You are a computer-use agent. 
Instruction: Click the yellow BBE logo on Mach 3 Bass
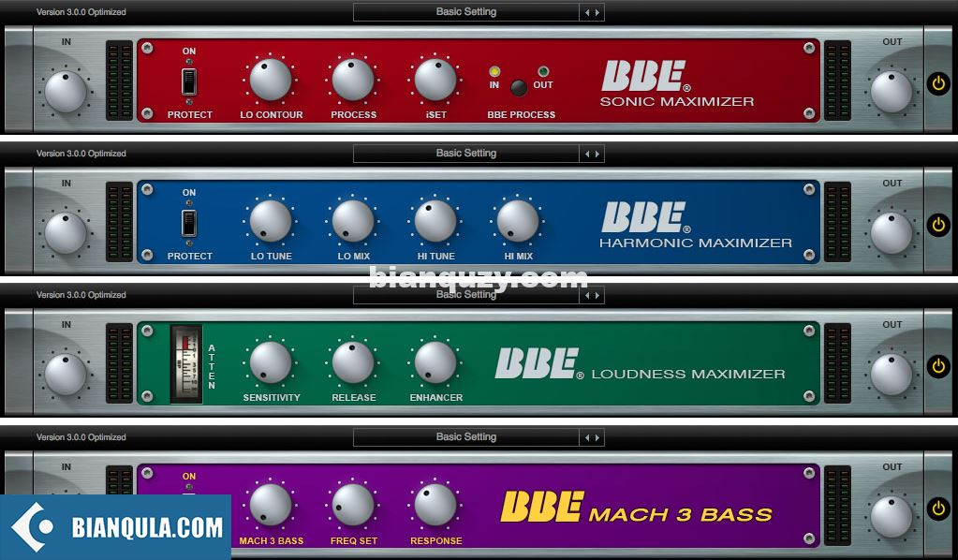542,507
